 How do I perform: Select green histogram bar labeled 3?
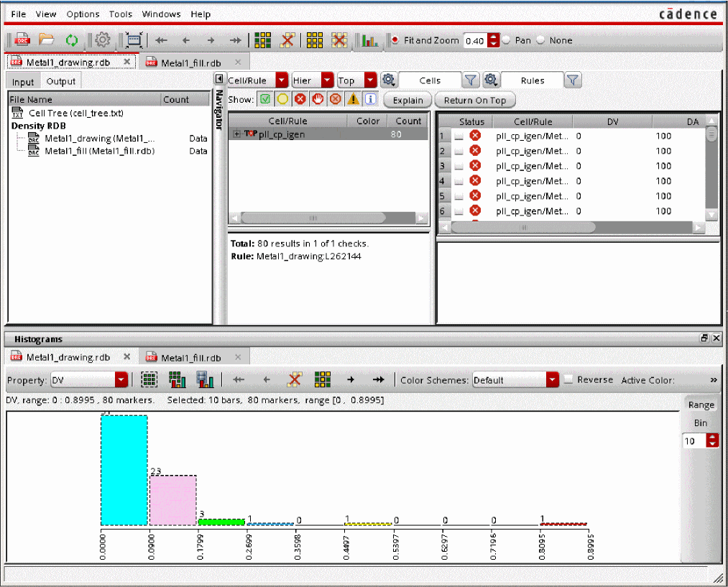[x=221, y=522]
